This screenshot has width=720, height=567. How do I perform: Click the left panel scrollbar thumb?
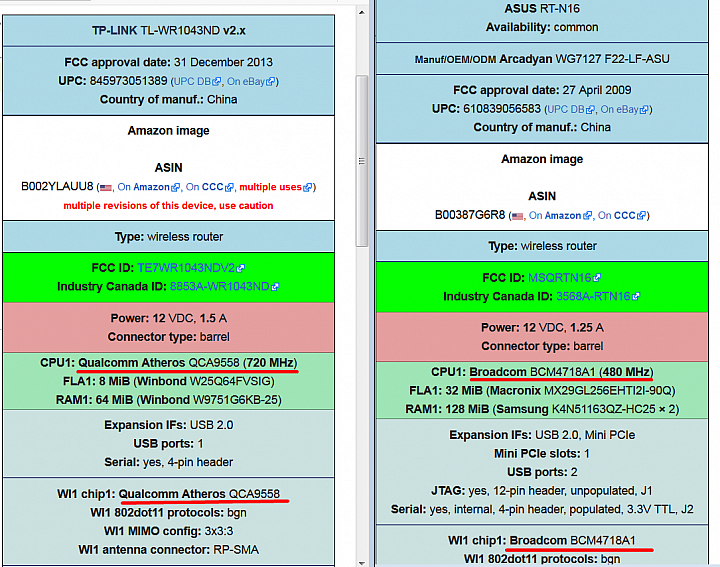(x=362, y=161)
